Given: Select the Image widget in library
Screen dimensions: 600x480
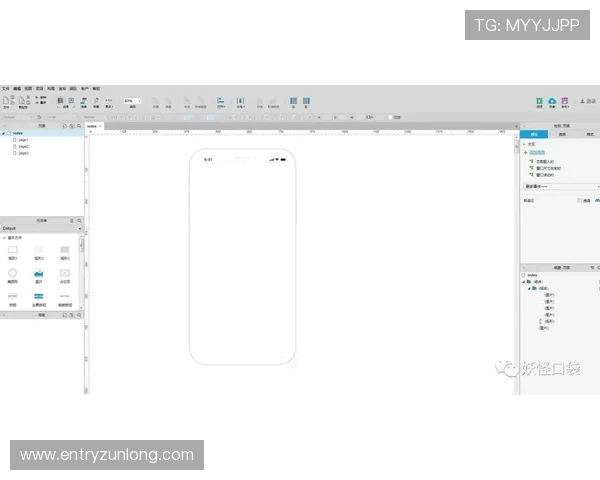Looking at the screenshot, I should (x=39, y=273).
